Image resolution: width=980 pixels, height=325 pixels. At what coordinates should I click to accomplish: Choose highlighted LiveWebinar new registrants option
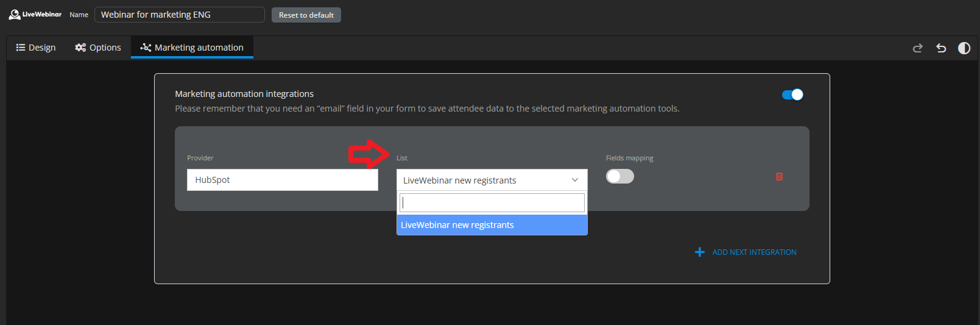pos(492,225)
